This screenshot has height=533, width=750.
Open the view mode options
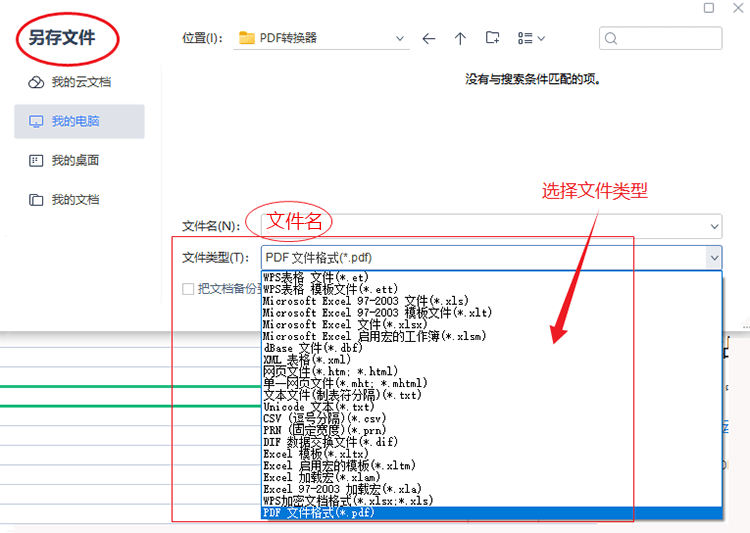[x=531, y=38]
